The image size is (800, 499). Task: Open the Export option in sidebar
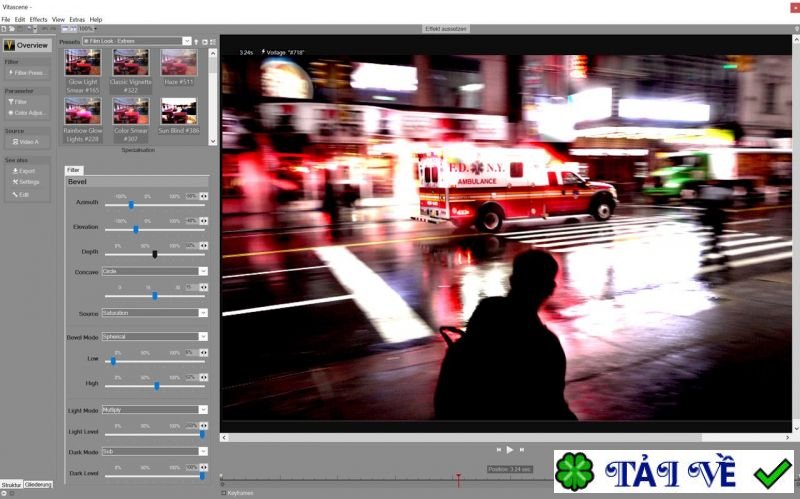(26, 171)
